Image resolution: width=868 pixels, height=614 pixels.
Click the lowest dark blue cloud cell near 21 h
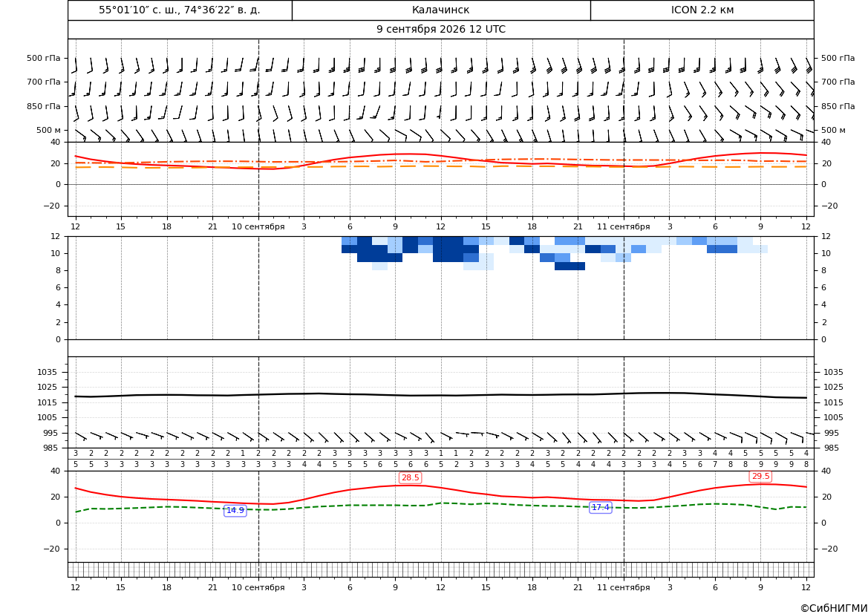570,267
